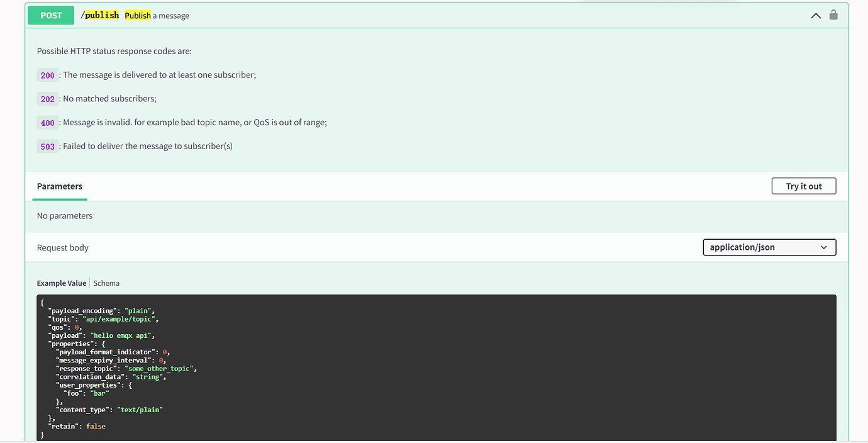Click the /publish endpoint path
This screenshot has height=443, width=868.
point(100,15)
